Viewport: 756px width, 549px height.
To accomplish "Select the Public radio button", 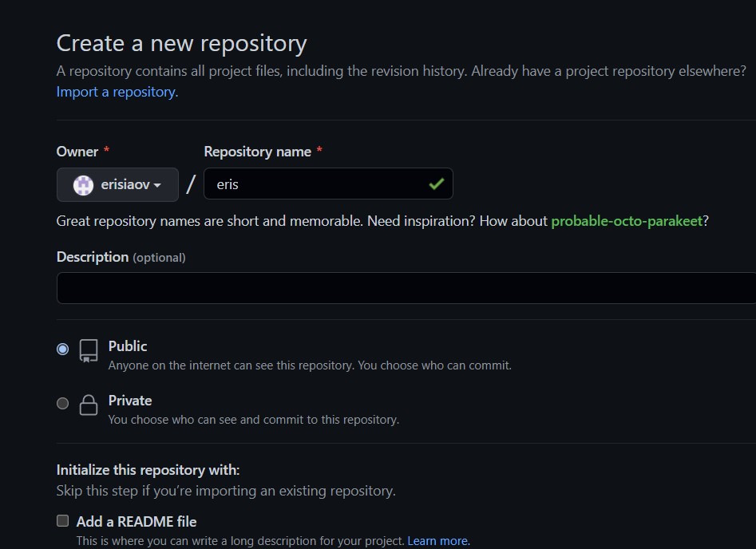I will tap(63, 349).
